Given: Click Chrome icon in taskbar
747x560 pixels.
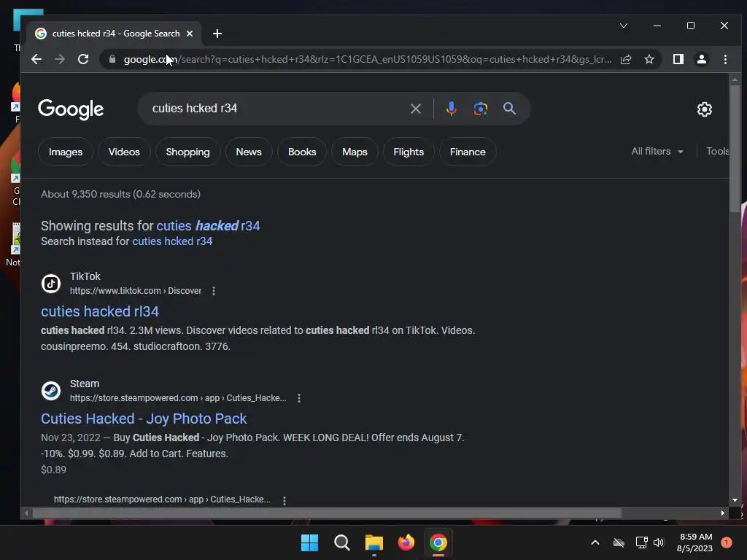Looking at the screenshot, I should [438, 542].
